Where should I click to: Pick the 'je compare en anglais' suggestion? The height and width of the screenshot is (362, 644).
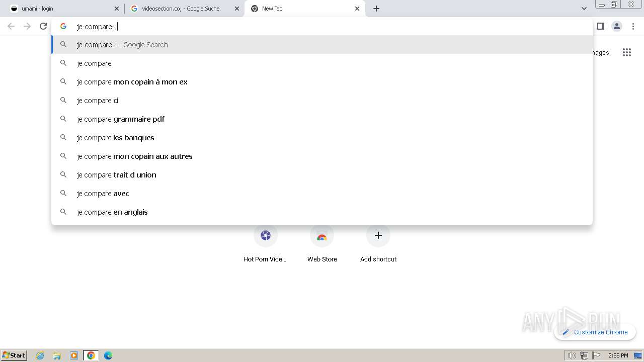(322, 212)
